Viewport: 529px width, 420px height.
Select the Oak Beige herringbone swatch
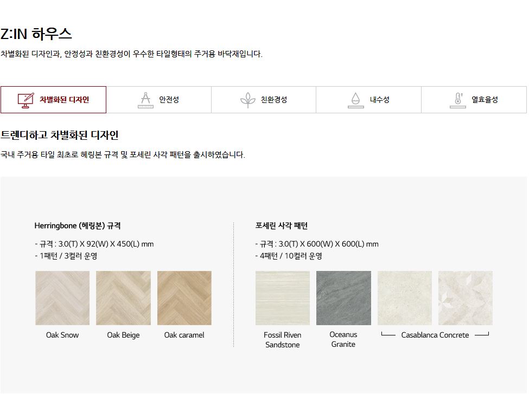pyautogui.click(x=123, y=298)
